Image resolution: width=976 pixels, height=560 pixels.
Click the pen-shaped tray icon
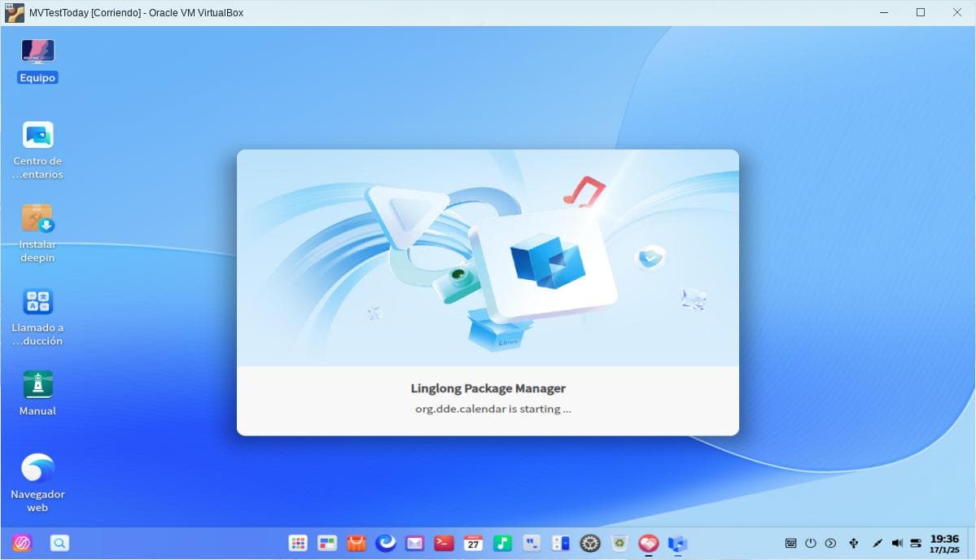[x=877, y=543]
